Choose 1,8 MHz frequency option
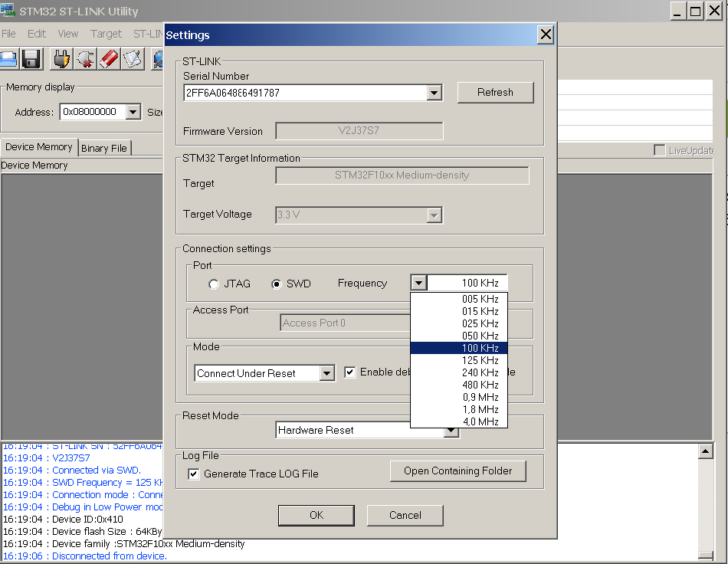This screenshot has height=564, width=728. (459, 409)
